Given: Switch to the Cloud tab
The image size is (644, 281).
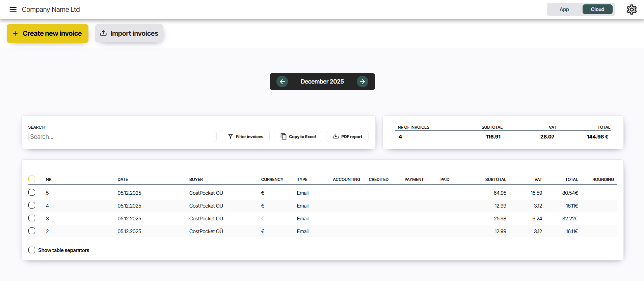Looking at the screenshot, I should point(597,9).
